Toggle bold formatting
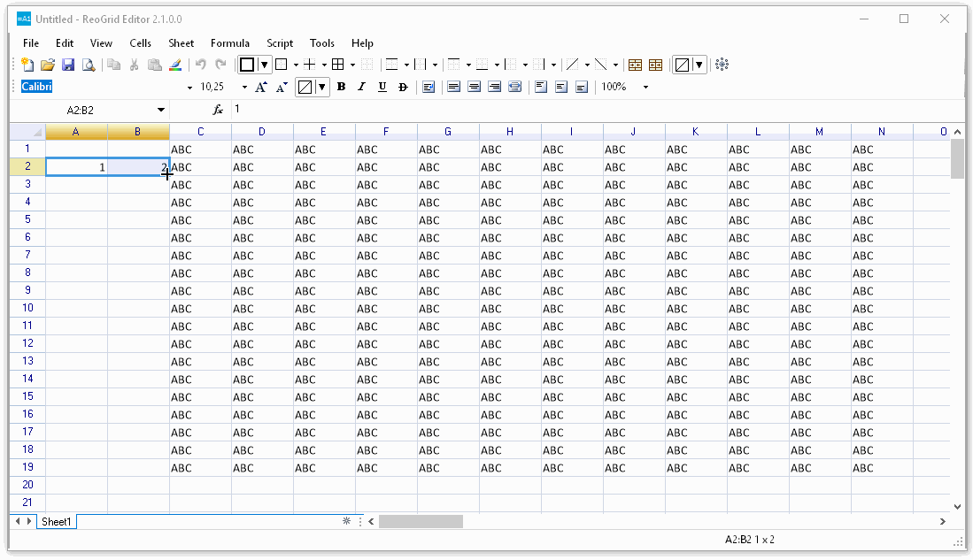 point(341,87)
